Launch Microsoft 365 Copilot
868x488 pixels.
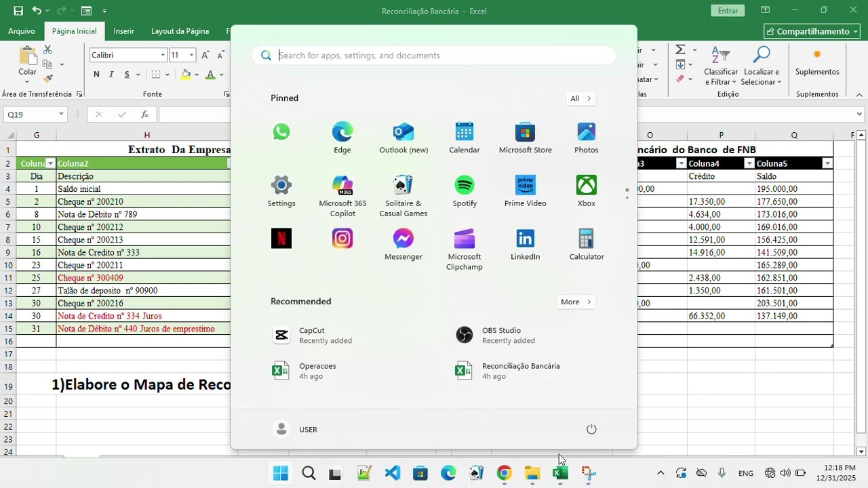click(x=342, y=196)
